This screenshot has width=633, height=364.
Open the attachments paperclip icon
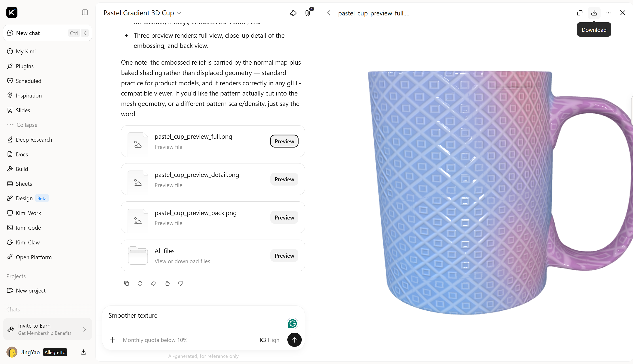(x=308, y=13)
